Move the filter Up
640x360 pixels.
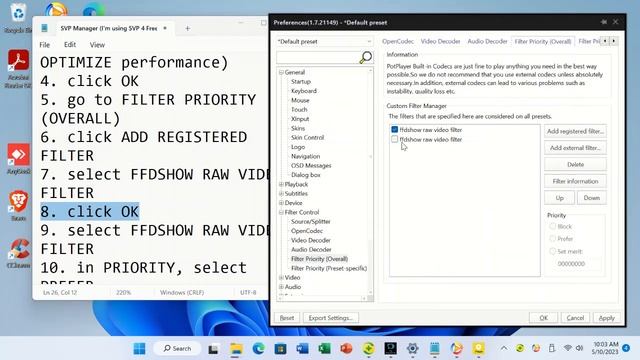point(559,198)
